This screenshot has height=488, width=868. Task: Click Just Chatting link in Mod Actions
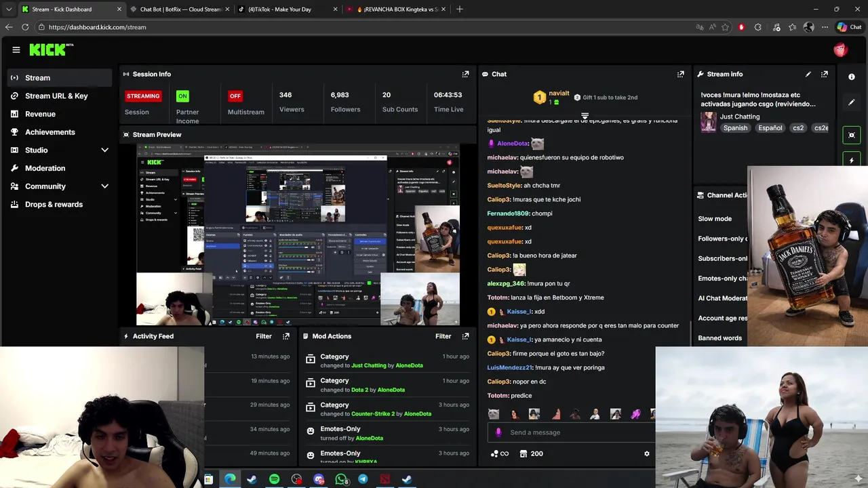click(x=368, y=365)
